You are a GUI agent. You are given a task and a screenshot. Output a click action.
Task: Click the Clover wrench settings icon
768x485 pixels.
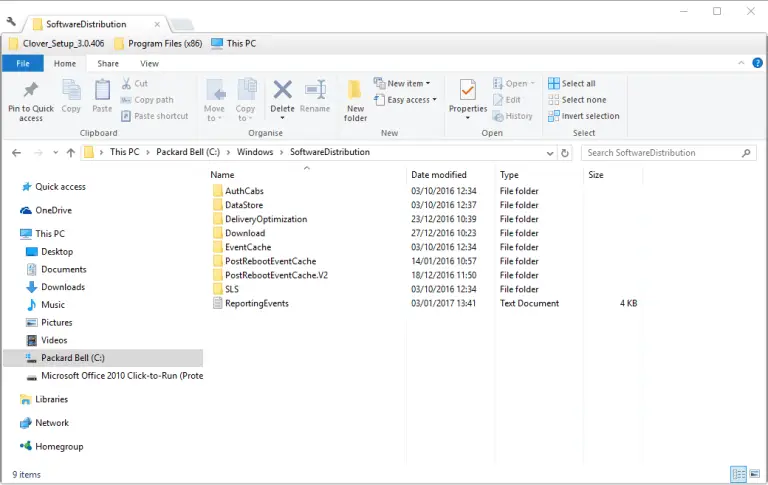[x=12, y=23]
